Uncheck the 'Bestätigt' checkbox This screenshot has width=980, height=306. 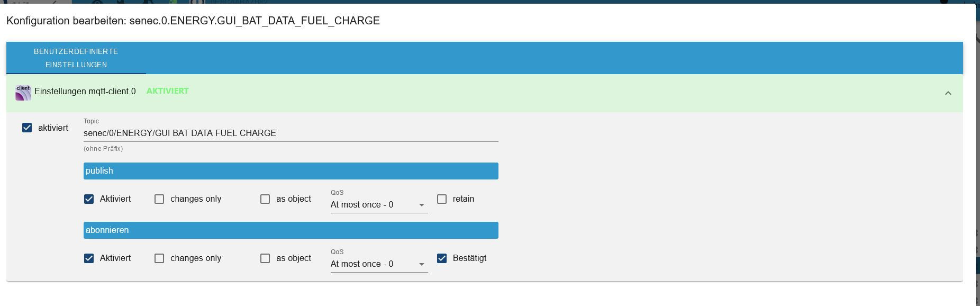442,258
